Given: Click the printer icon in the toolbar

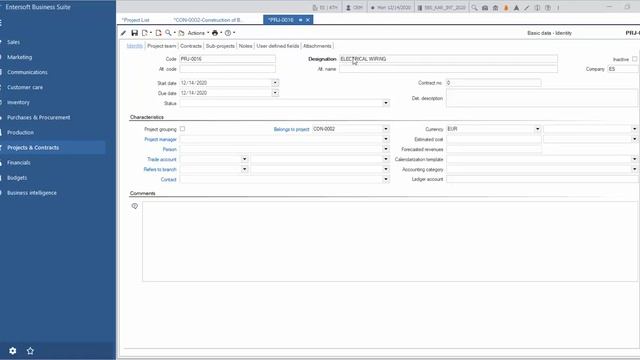Looking at the screenshot, I should 215,33.
